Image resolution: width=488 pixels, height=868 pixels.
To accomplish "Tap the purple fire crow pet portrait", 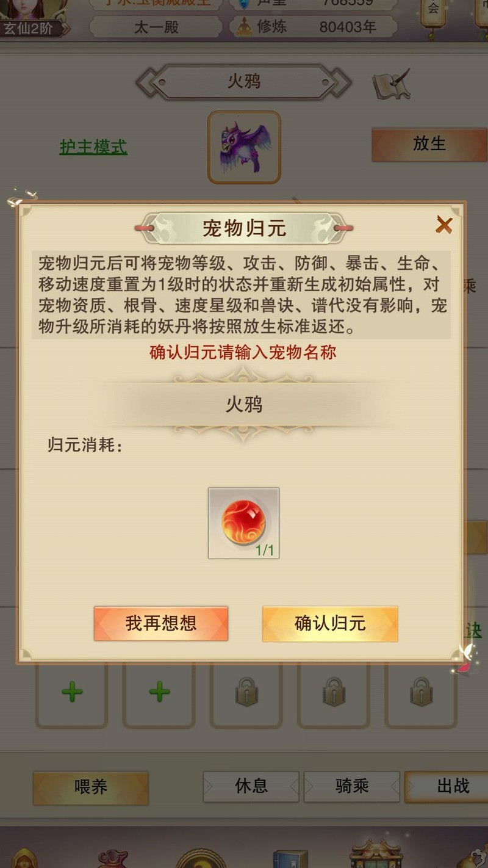I will (244, 147).
